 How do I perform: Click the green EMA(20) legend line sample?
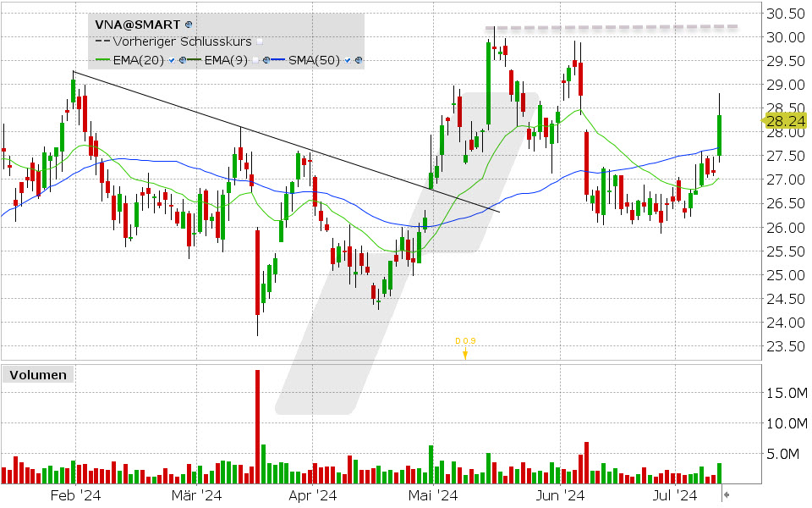(x=103, y=59)
